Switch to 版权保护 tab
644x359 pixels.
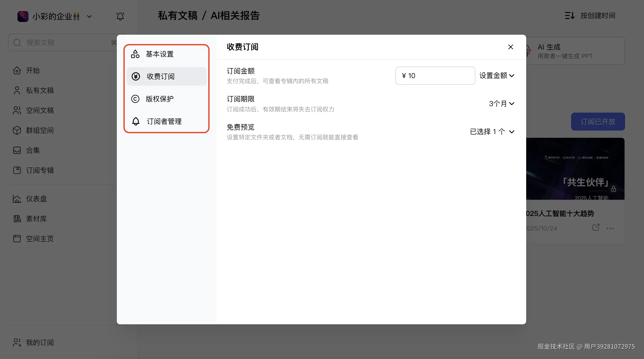[x=160, y=99]
